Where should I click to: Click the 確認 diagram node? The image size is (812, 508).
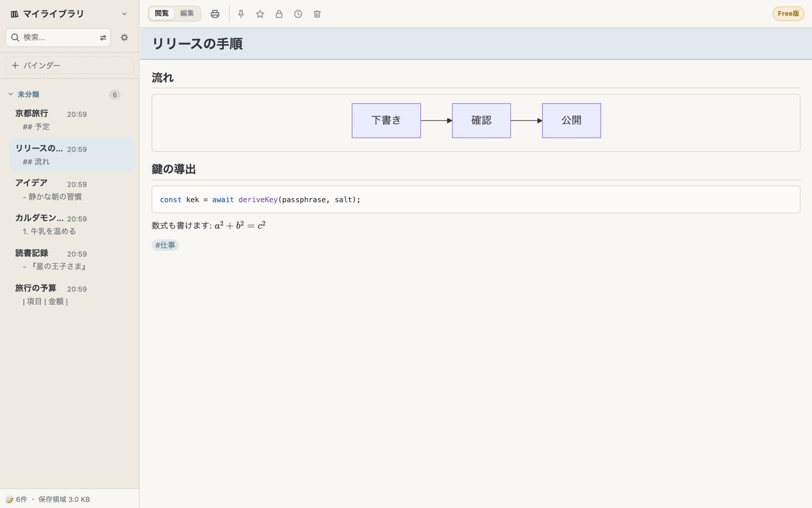coord(481,120)
